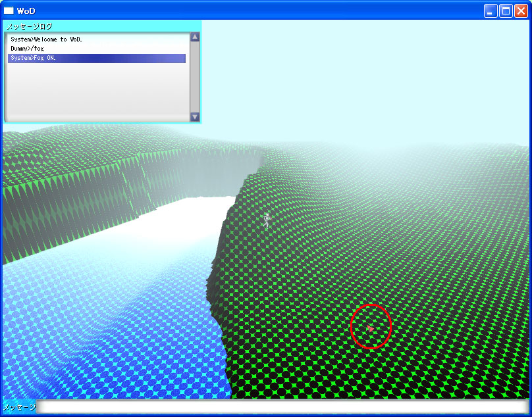Click the WoD window icon in the title bar
The width and height of the screenshot is (532, 417).
9,11
